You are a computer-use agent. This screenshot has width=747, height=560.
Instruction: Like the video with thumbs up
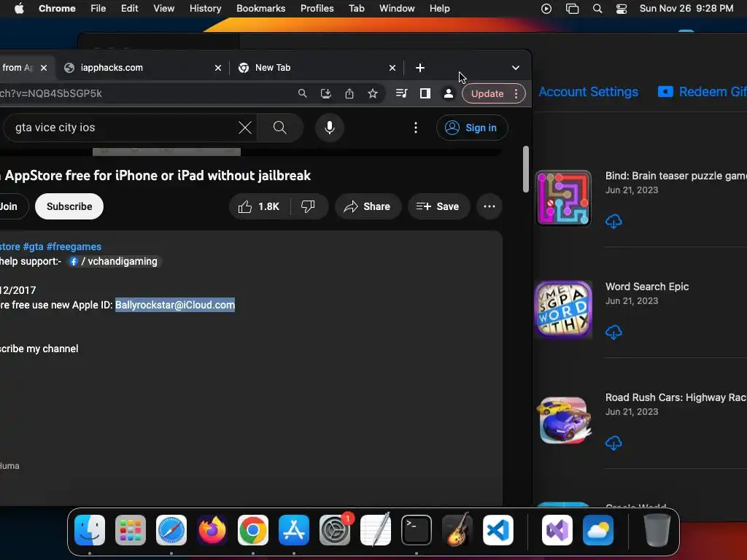click(x=260, y=206)
